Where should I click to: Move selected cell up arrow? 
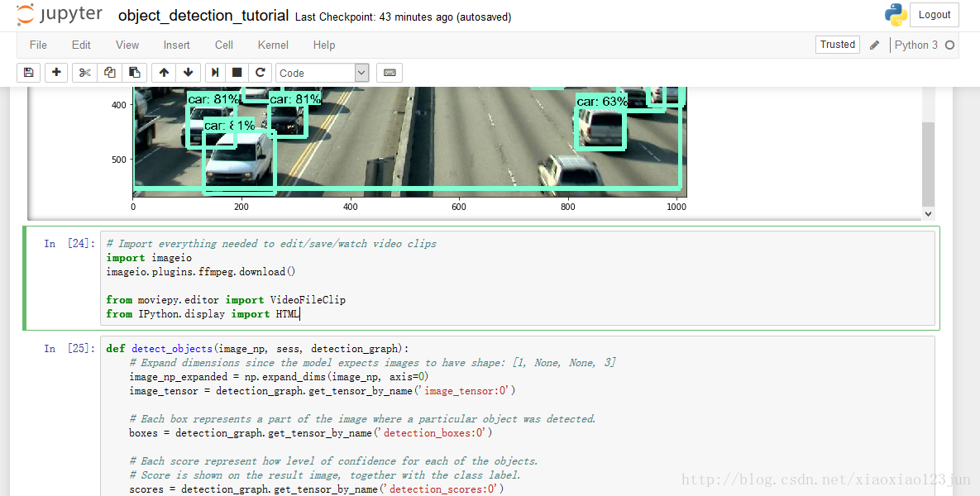(x=164, y=73)
